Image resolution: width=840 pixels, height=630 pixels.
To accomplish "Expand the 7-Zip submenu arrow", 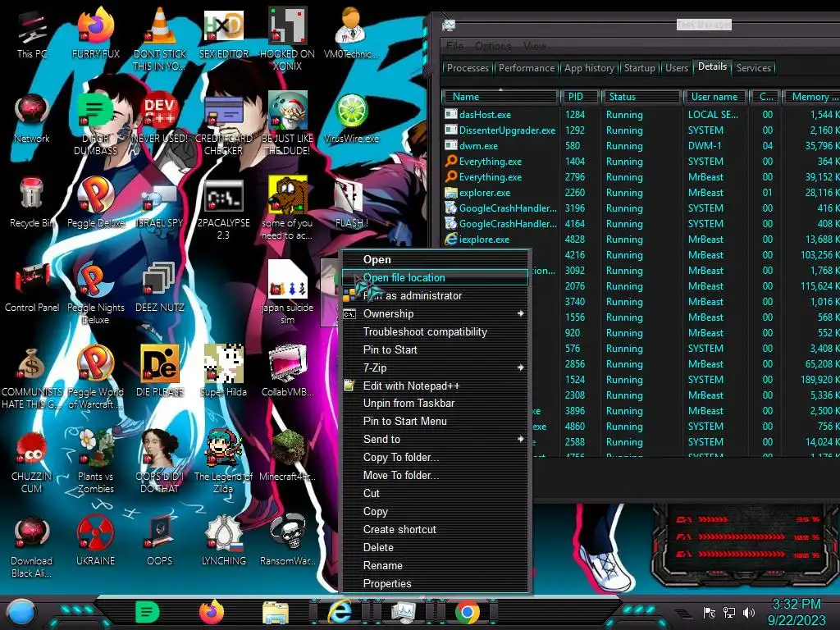I will click(520, 367).
